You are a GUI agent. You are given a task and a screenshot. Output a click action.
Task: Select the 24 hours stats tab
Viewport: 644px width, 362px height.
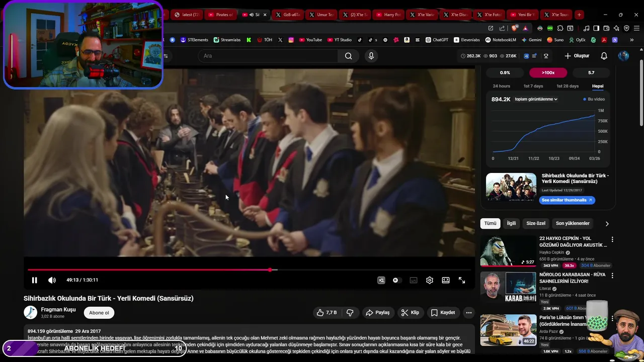502,86
